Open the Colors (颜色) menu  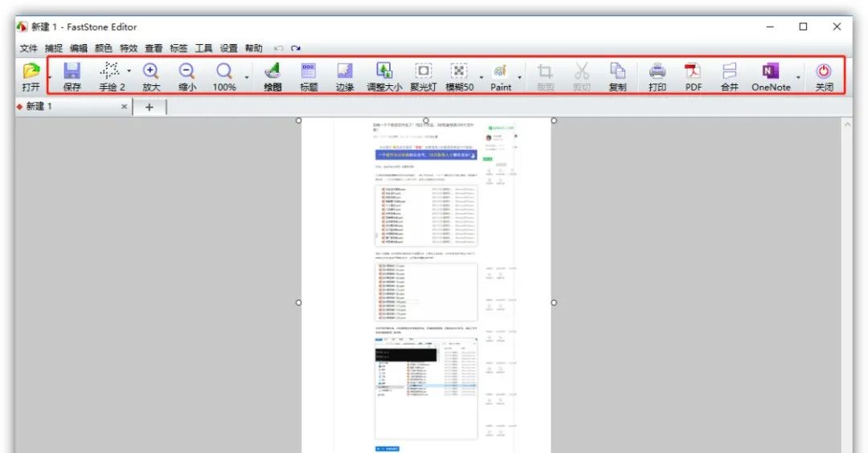104,49
